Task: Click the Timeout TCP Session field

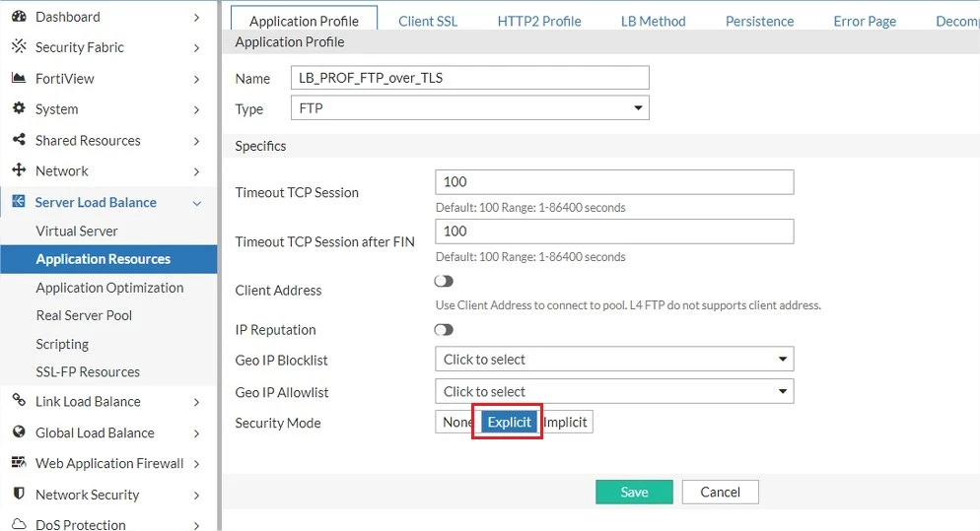Action: pos(614,182)
